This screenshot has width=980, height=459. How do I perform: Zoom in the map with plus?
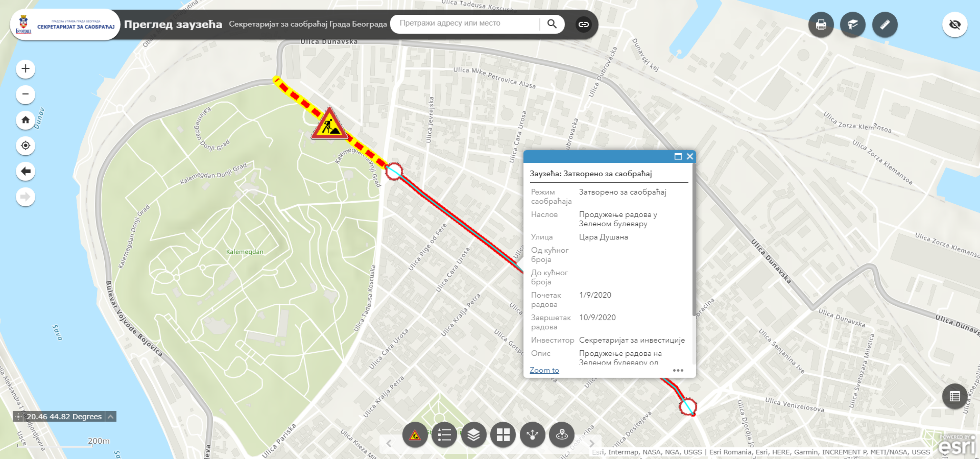(25, 69)
